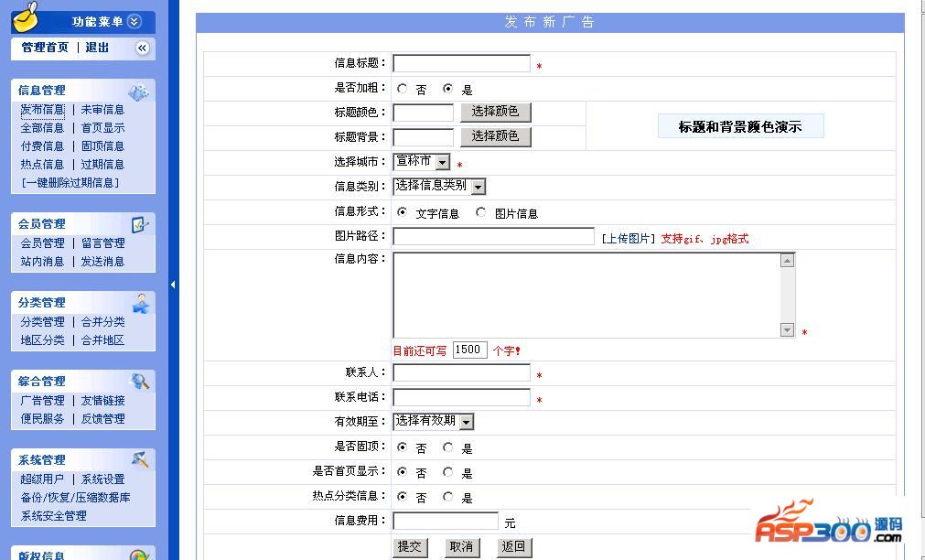This screenshot has width=925, height=560.
Task: Open 合并分类 link
Action: (x=102, y=322)
